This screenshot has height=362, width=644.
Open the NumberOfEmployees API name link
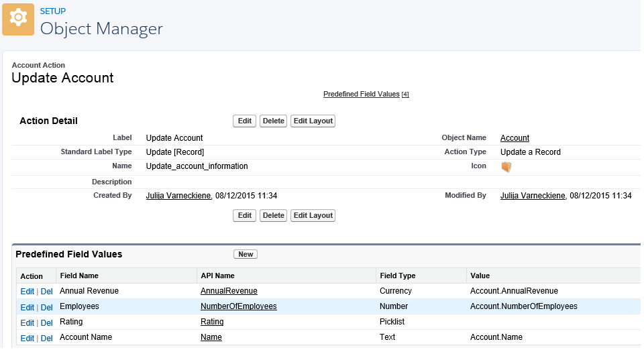click(238, 306)
